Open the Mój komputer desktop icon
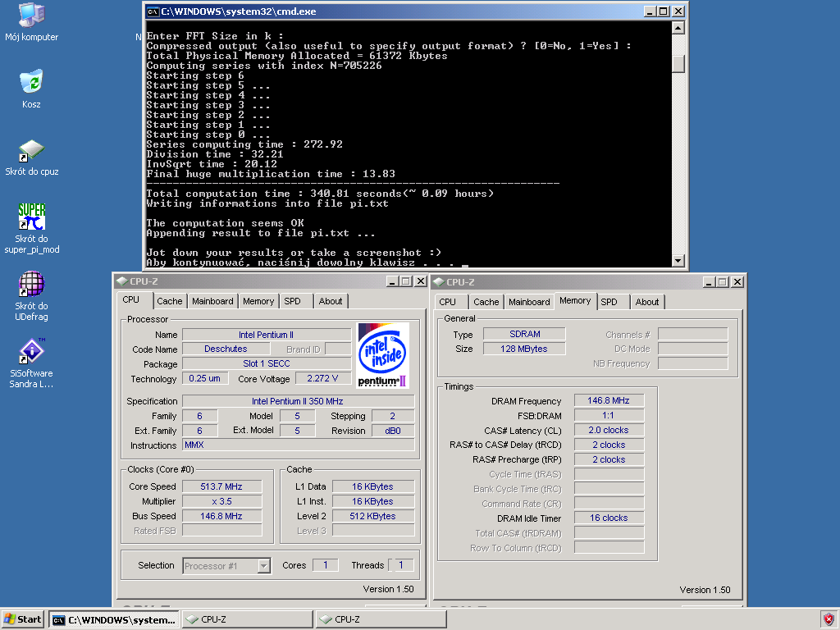This screenshot has width=840, height=630. pyautogui.click(x=32, y=22)
